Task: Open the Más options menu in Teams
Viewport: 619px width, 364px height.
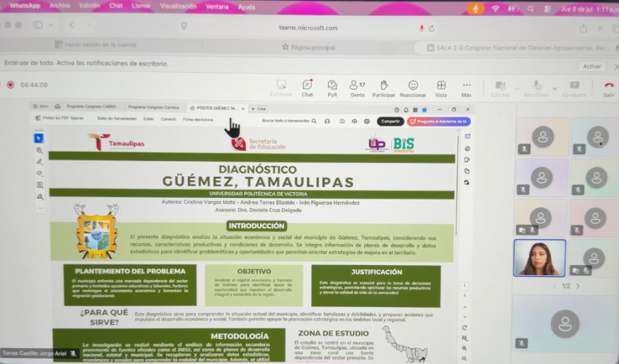Action: [x=466, y=88]
